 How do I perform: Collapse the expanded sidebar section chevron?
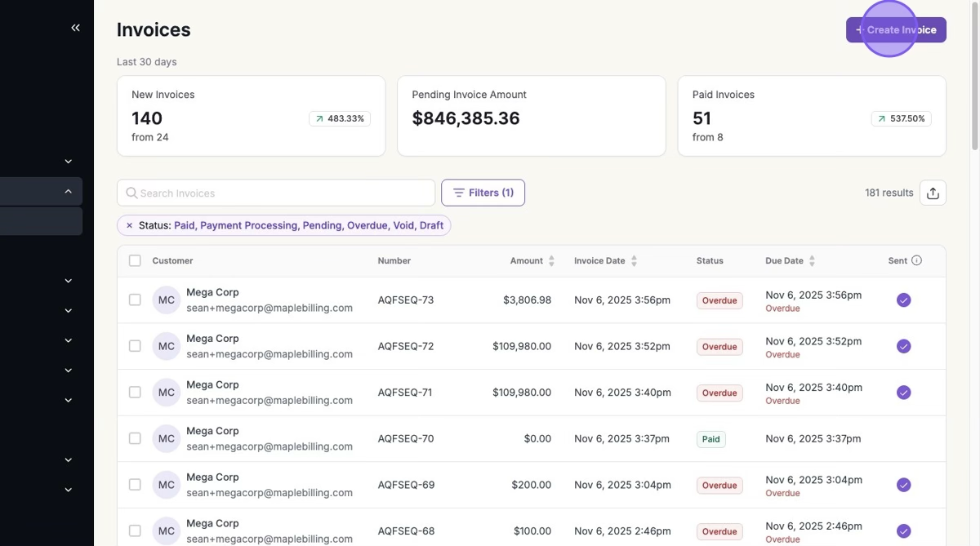69,192
